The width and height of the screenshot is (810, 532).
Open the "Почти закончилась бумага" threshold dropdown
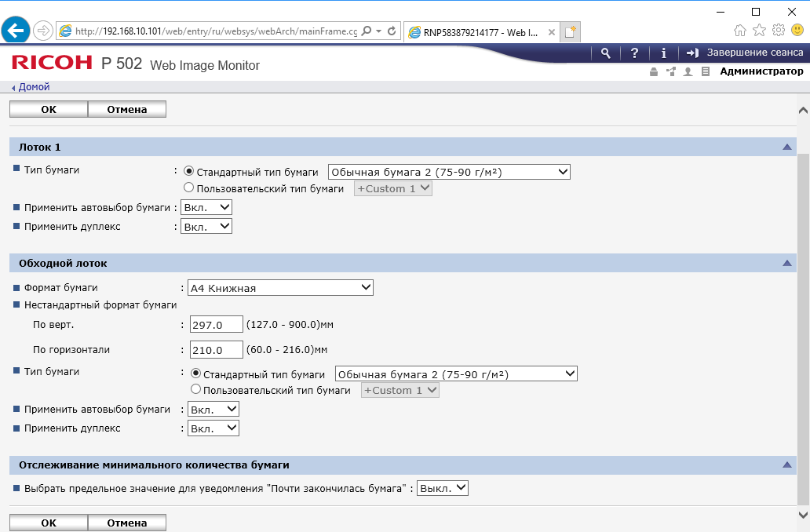(443, 488)
